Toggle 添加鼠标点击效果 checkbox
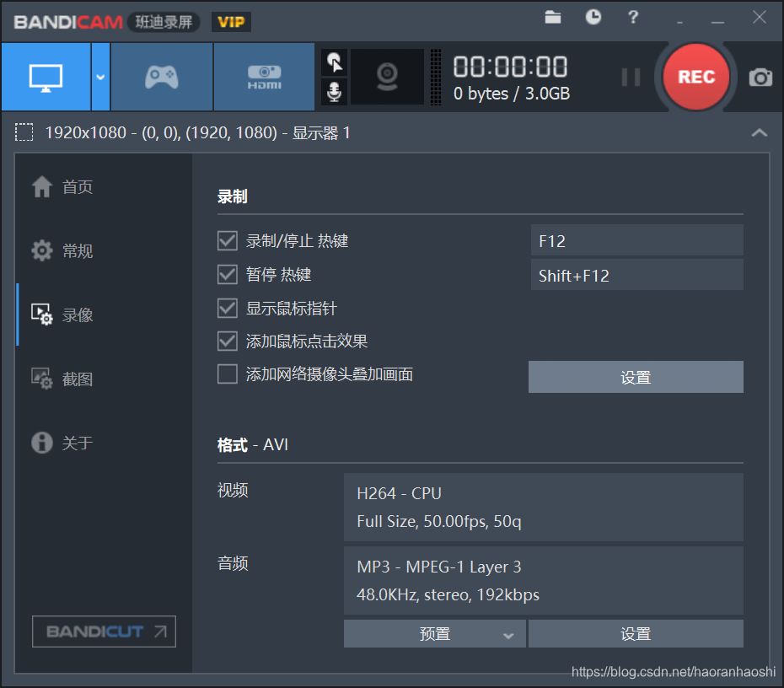 [228, 341]
